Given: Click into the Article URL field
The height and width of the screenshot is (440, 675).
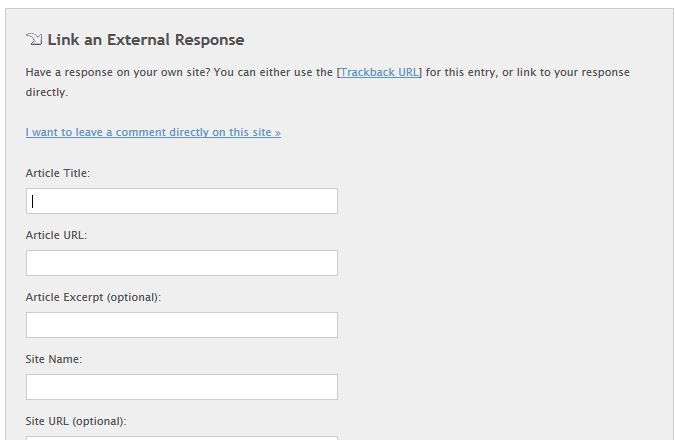Looking at the screenshot, I should pyautogui.click(x=182, y=263).
